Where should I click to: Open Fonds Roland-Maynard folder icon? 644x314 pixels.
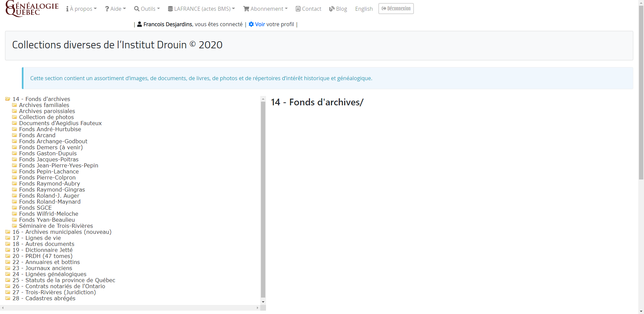point(14,202)
